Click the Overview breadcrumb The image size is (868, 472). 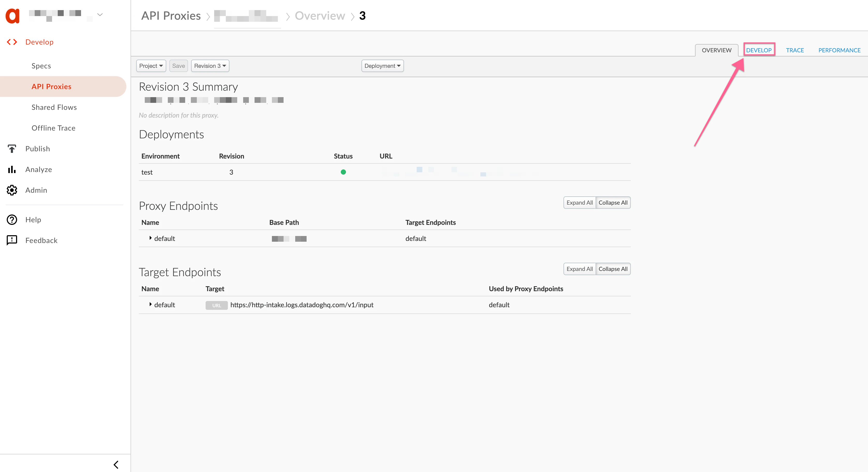tap(320, 16)
